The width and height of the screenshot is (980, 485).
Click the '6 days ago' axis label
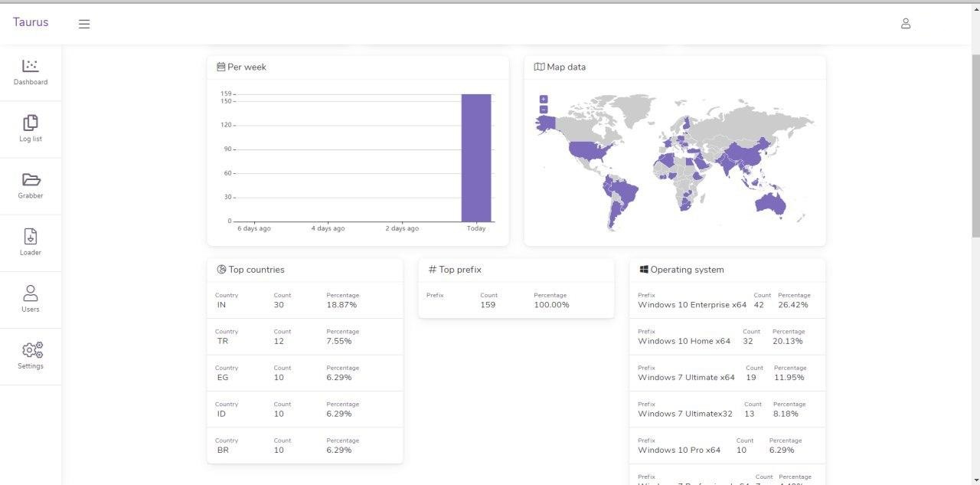click(254, 228)
